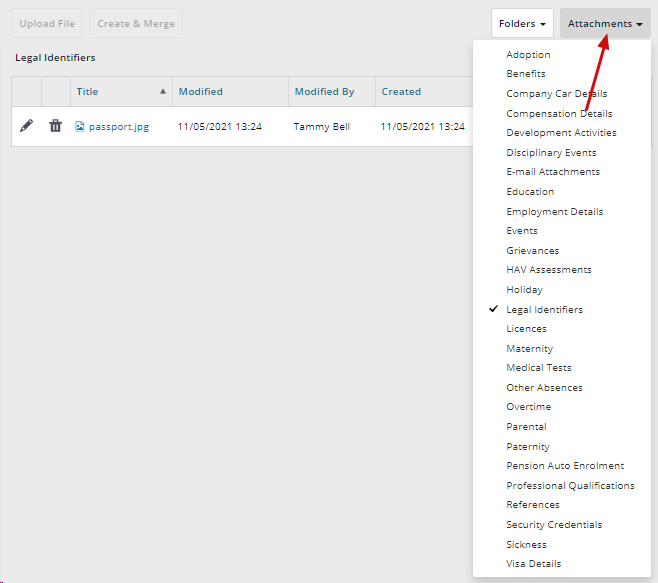658x583 pixels.
Task: Select HAV Assessments in the menu
Action: pyautogui.click(x=549, y=269)
